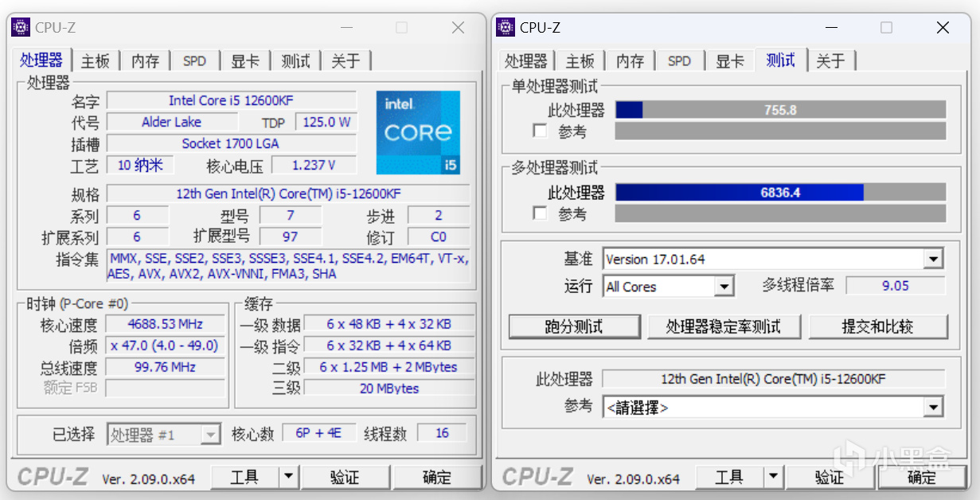Screen dimensions: 980x500
Task: Click the 核心速度 value 4688.53 MHz
Action: pyautogui.click(x=165, y=324)
